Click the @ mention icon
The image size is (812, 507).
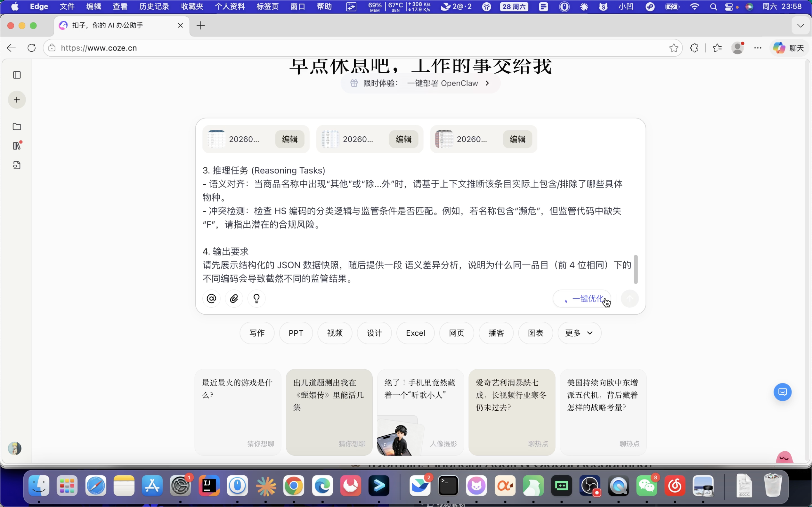pos(211,298)
